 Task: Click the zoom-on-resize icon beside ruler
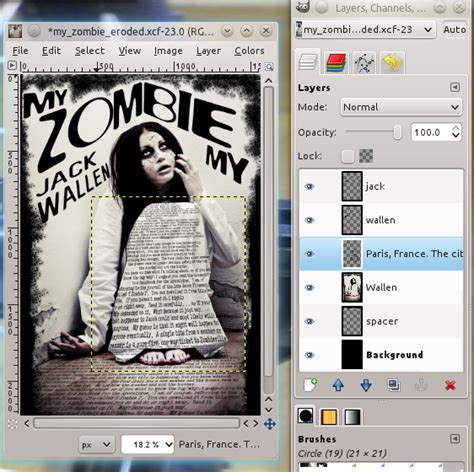269,66
